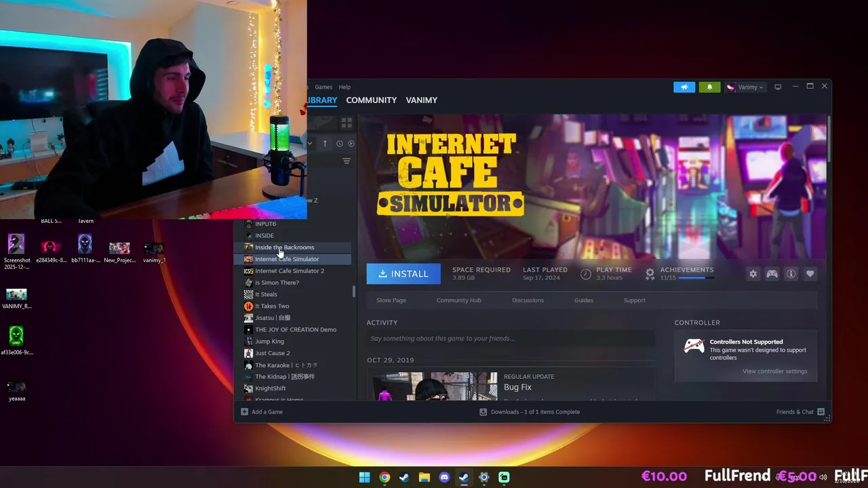This screenshot has height=488, width=868.
Task: Open the yeaaaa desktop icon
Action: point(16,391)
